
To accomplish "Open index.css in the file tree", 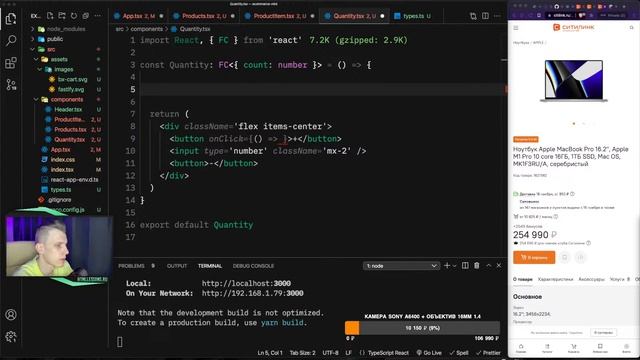I will pos(62,160).
